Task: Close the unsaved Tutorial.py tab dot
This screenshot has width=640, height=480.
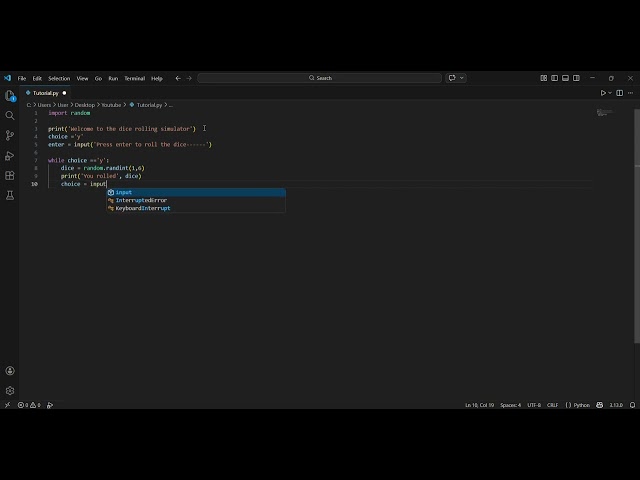Action: pos(64,93)
